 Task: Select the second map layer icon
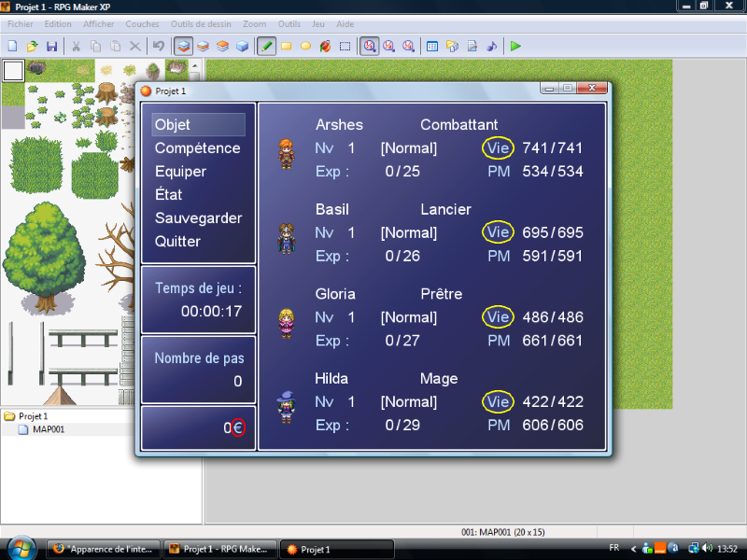click(203, 46)
